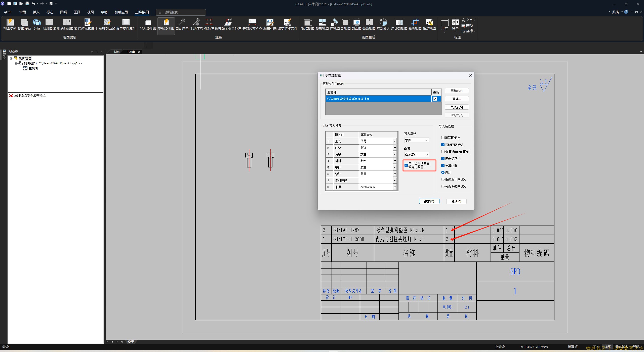Confirm with the 确定(O) button
644x352 pixels.
click(x=429, y=201)
